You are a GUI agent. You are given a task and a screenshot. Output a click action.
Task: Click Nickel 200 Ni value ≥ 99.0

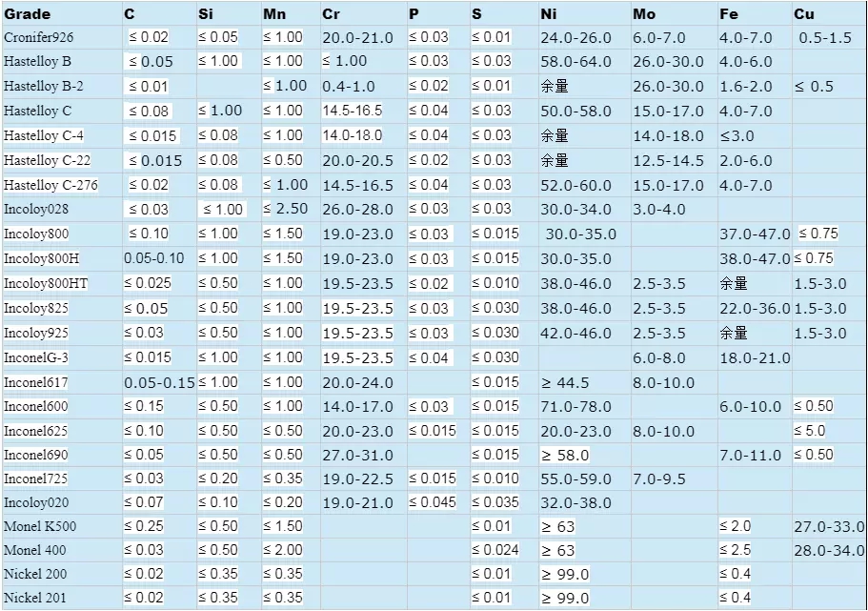565,575
